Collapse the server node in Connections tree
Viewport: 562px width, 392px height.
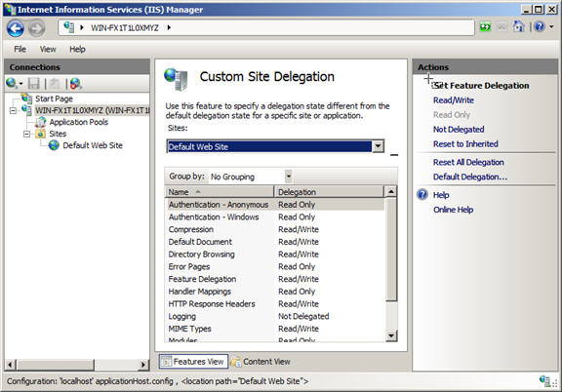tap(13, 110)
